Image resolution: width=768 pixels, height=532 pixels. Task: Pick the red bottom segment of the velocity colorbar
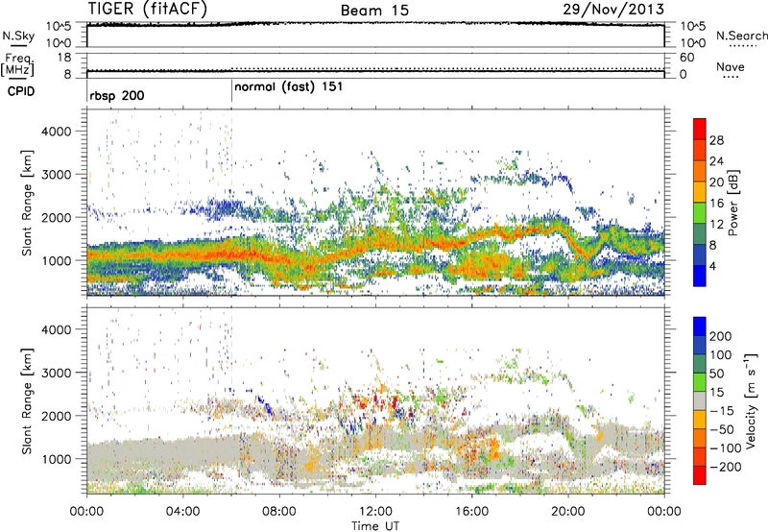(700, 475)
